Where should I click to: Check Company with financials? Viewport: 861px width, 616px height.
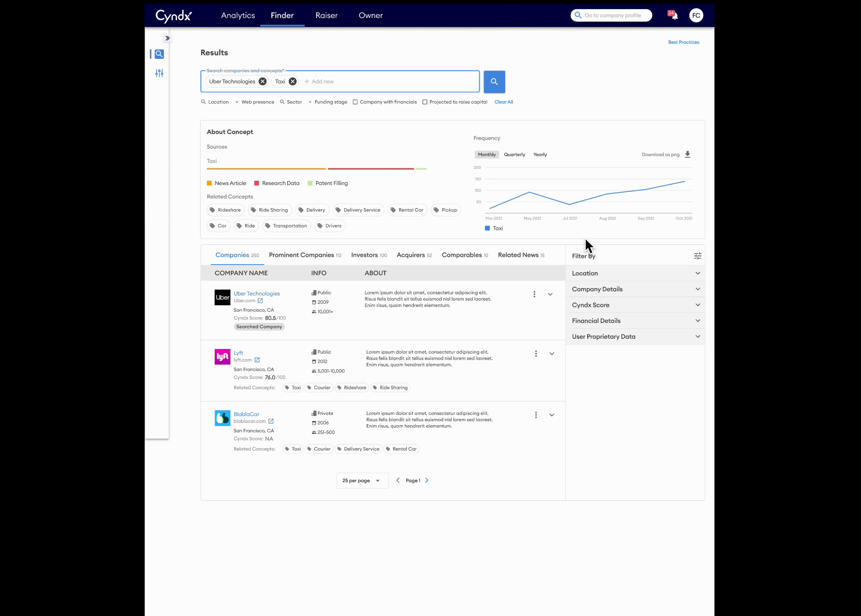[355, 102]
